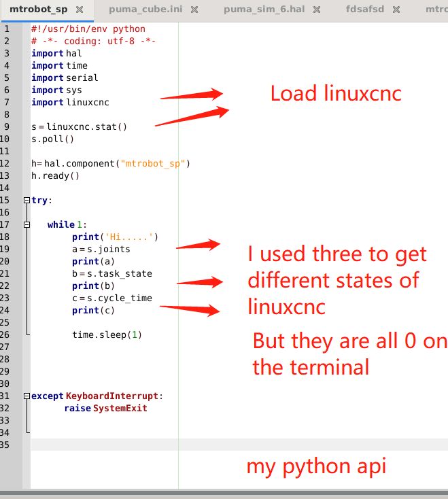Click the 'raise SystemExit' line

[105, 409]
